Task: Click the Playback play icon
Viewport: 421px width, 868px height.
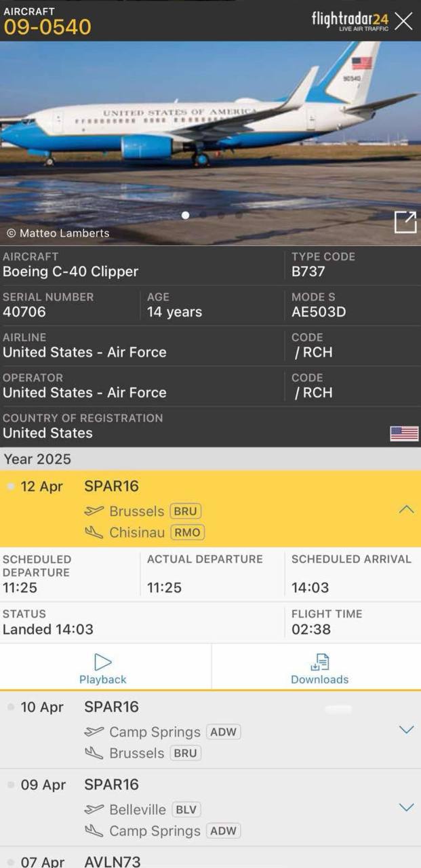Action: point(103,662)
